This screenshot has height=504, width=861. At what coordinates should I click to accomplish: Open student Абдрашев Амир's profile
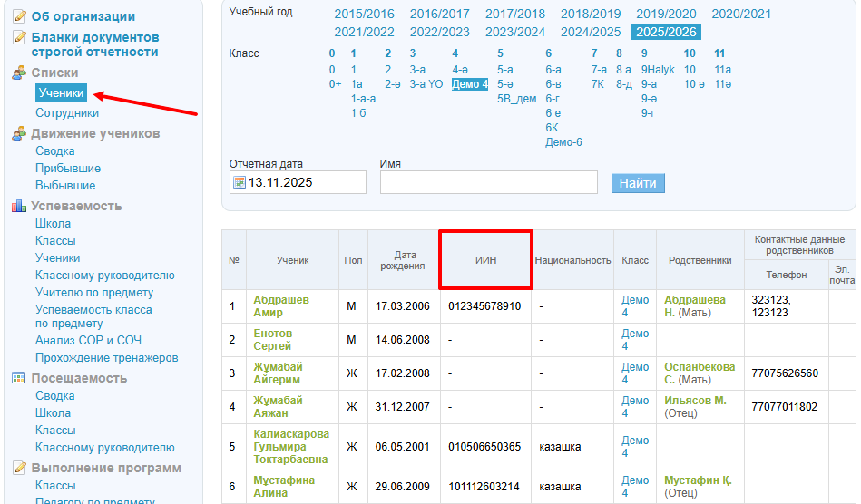280,306
